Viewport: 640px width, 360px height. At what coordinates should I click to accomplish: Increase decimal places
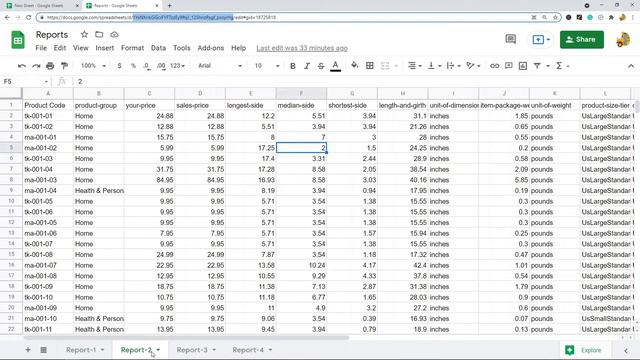pos(161,66)
